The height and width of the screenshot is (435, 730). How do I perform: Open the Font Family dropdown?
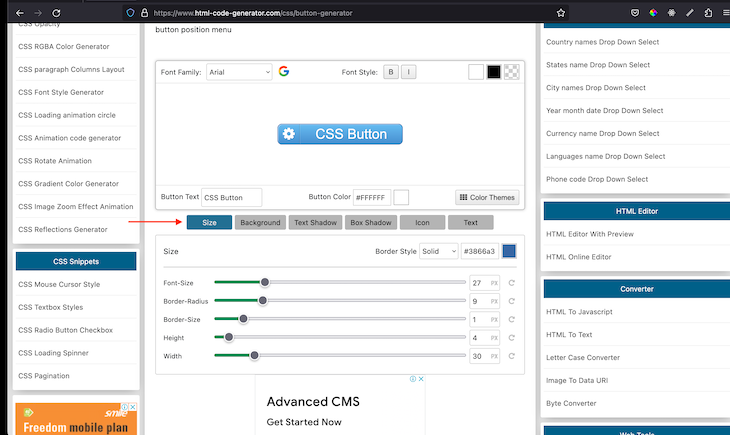[239, 72]
